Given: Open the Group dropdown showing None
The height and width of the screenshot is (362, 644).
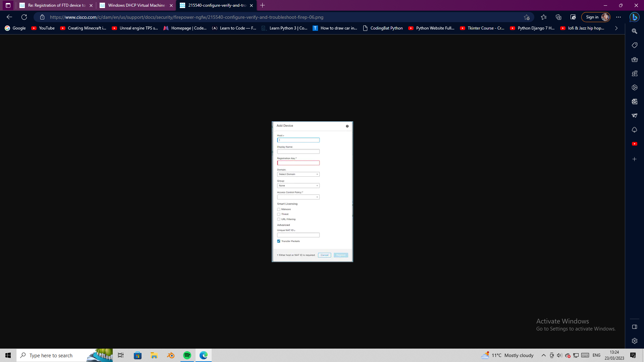Looking at the screenshot, I should point(298,186).
